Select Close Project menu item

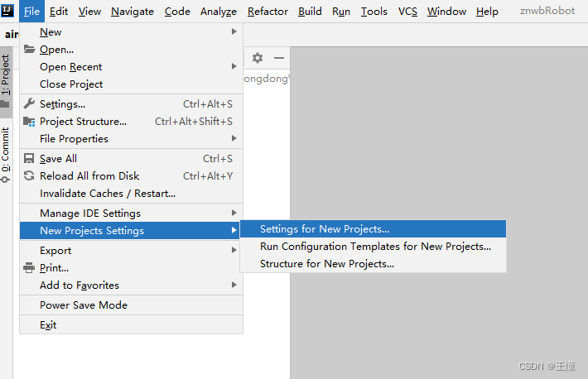(131, 84)
